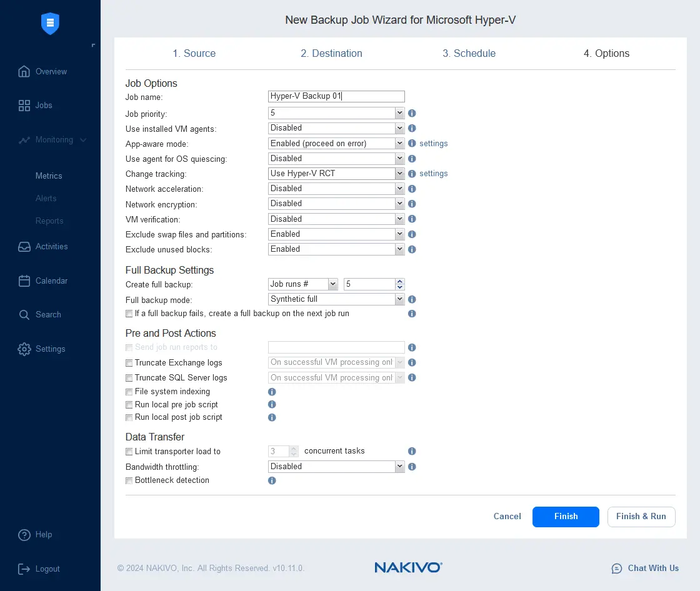Image resolution: width=700 pixels, height=591 pixels.
Task: Enable Limit transporter load to
Action: tap(129, 452)
